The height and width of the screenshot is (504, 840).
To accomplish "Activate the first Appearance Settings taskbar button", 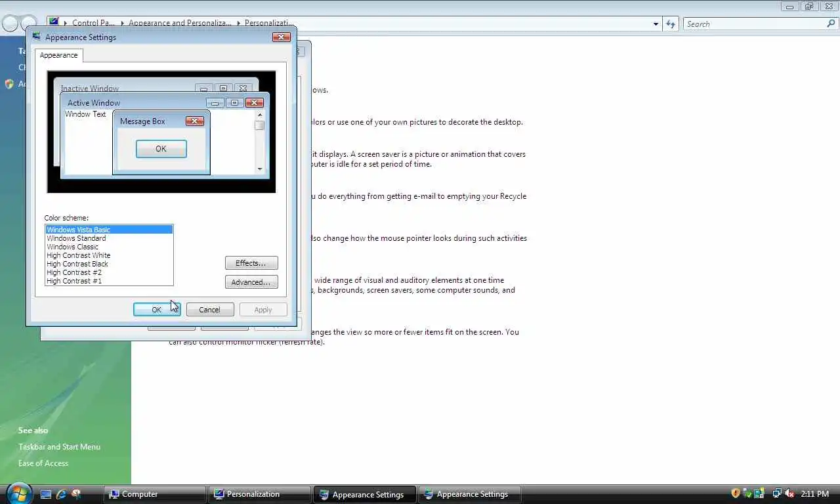I will click(364, 494).
